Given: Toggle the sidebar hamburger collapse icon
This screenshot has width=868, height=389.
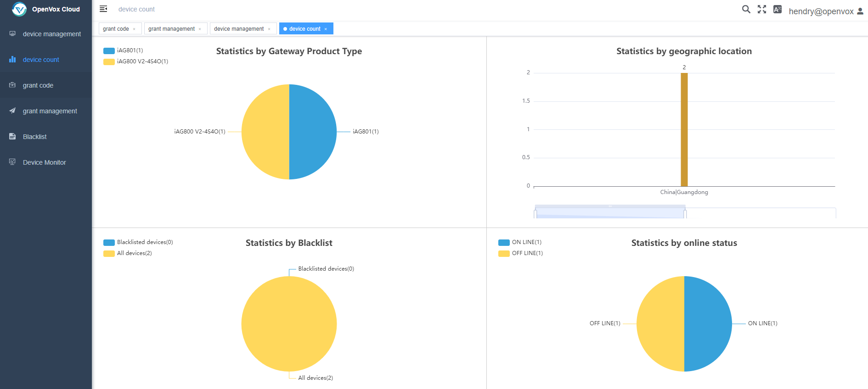Looking at the screenshot, I should (103, 9).
